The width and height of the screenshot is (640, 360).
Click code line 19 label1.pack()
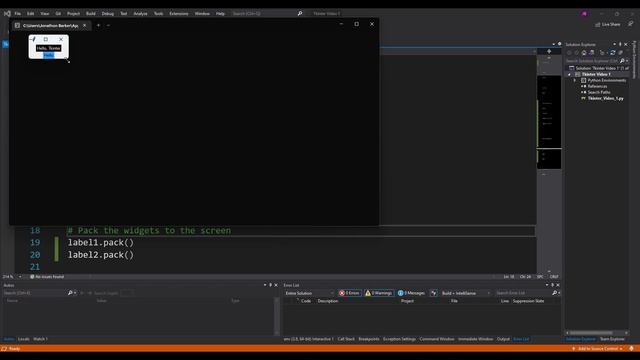[x=101, y=242]
